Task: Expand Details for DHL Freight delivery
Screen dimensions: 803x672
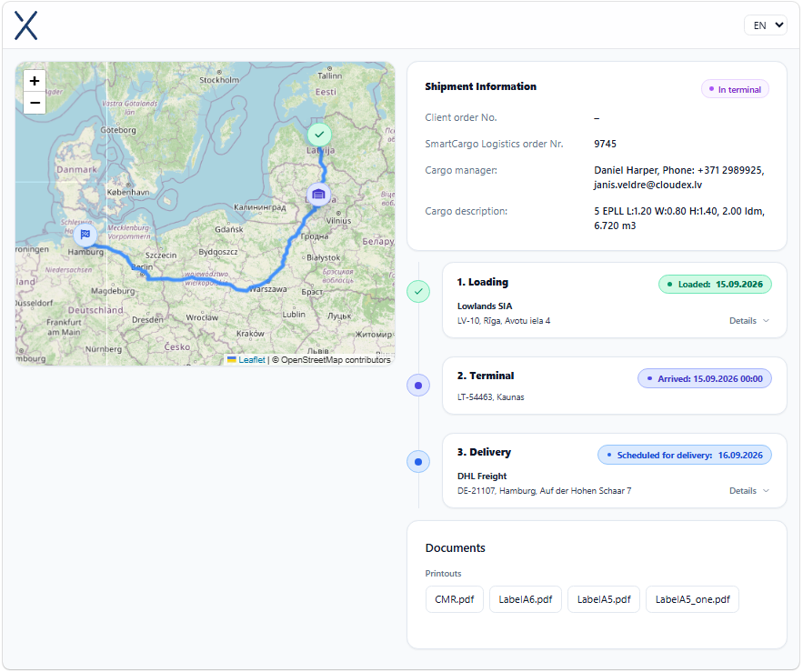Action: 749,491
